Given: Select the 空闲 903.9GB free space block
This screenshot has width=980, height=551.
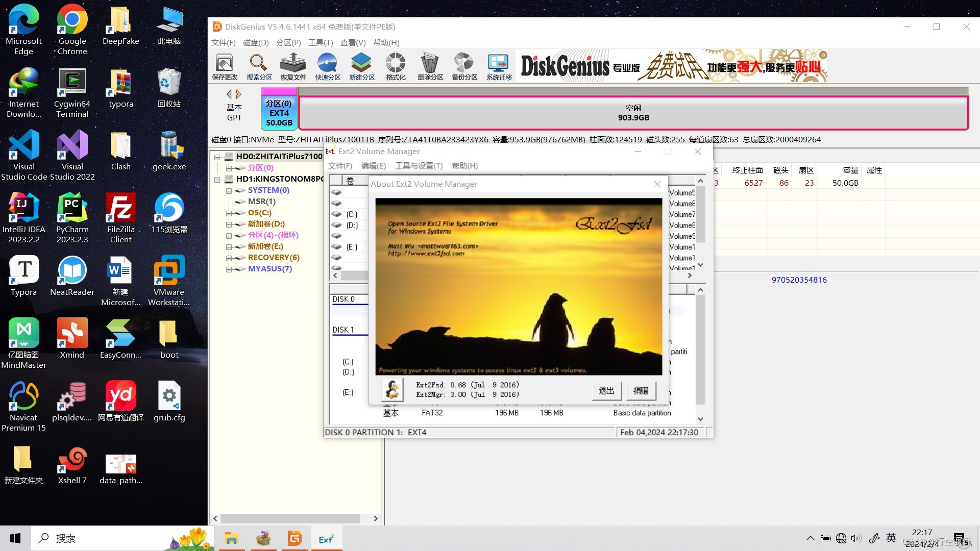Looking at the screenshot, I should (633, 113).
